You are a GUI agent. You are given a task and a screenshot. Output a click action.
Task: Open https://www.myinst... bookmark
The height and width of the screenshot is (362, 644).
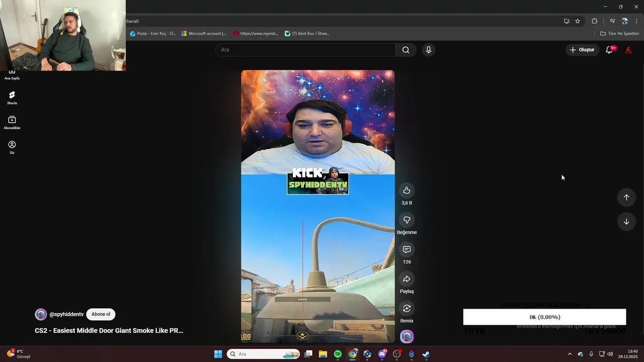[256, 34]
